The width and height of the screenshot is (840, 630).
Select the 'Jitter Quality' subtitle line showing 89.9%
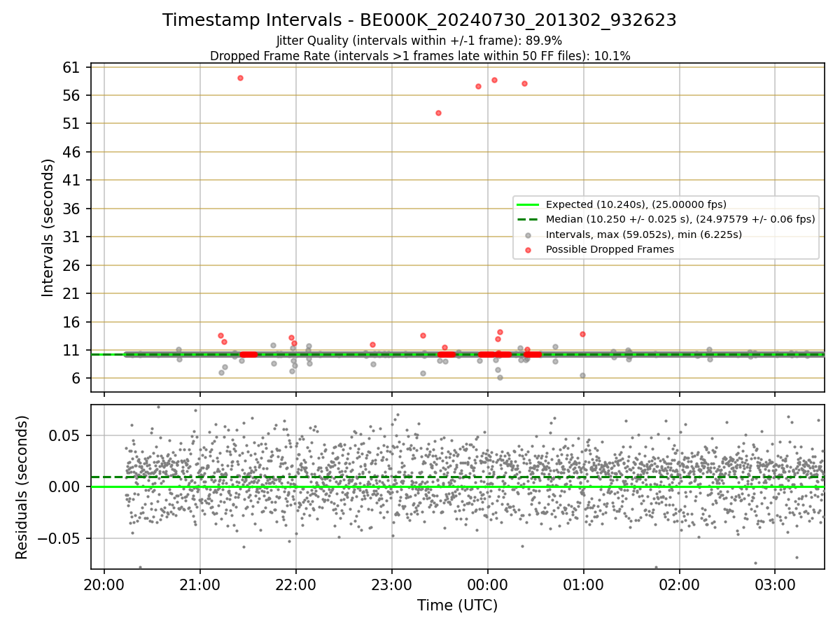(419, 41)
